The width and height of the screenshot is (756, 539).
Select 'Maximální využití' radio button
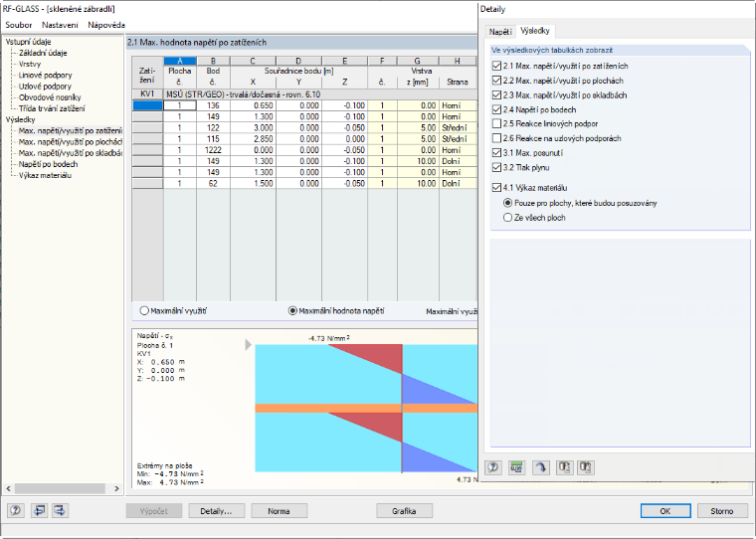click(143, 311)
